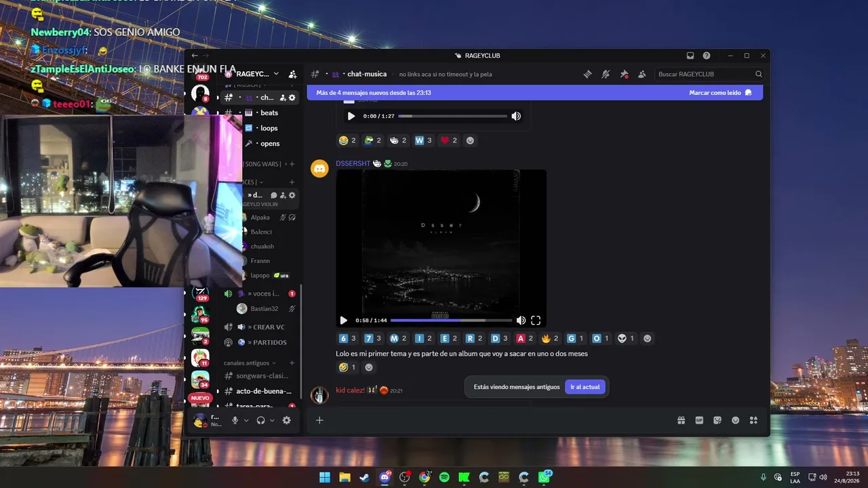Image resolution: width=868 pixels, height=488 pixels.
Task: Mute the DSSERSHT video volume
Action: 521,321
